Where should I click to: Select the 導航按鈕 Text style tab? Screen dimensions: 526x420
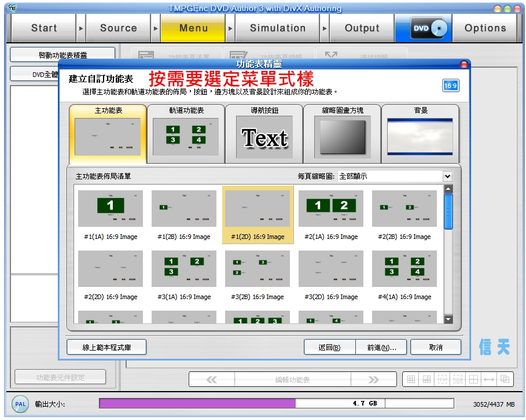pos(264,134)
